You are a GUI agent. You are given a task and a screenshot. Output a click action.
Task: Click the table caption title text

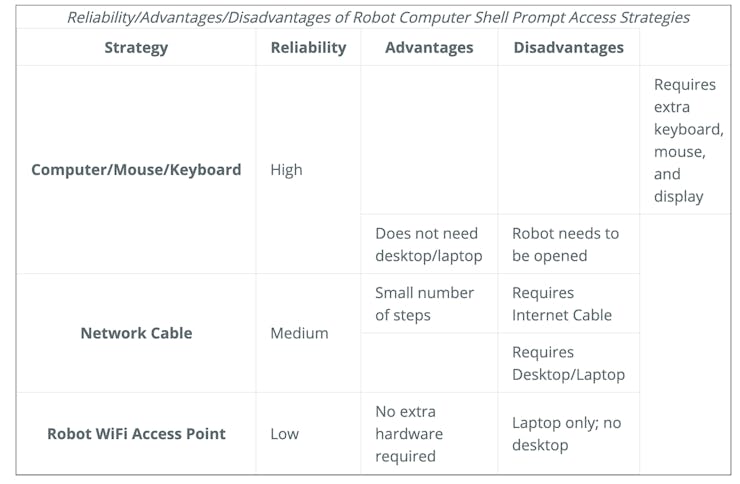pos(377,17)
